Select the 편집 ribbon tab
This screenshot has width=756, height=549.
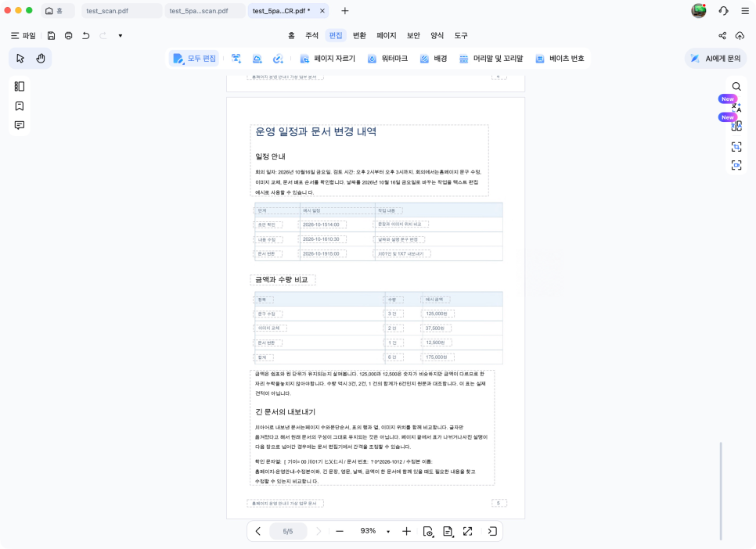(336, 35)
